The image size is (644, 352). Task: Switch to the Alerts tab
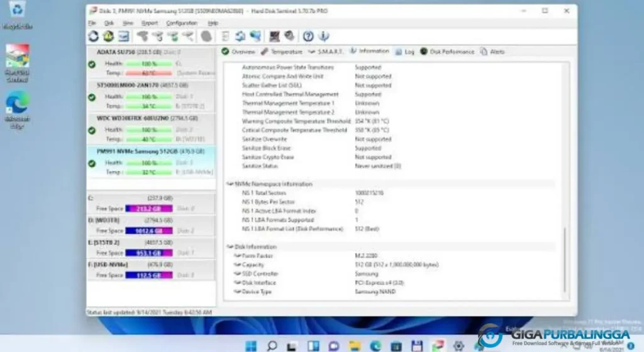coord(492,52)
